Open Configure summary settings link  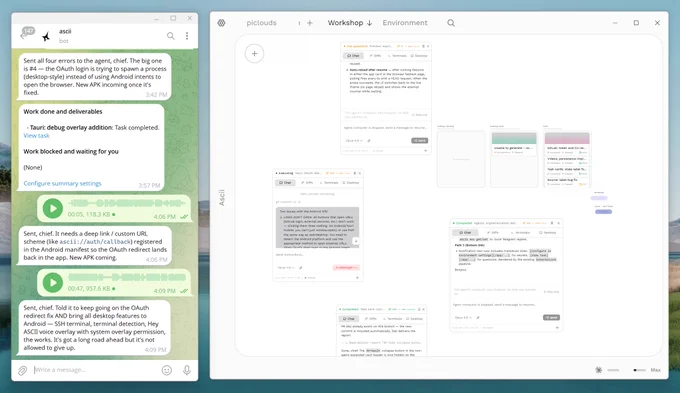tap(62, 183)
